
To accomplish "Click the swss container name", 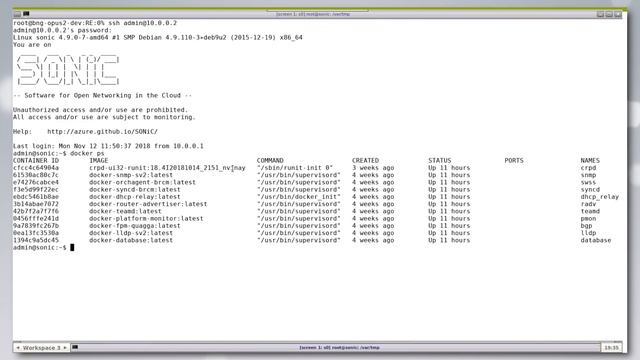I will tap(588, 182).
